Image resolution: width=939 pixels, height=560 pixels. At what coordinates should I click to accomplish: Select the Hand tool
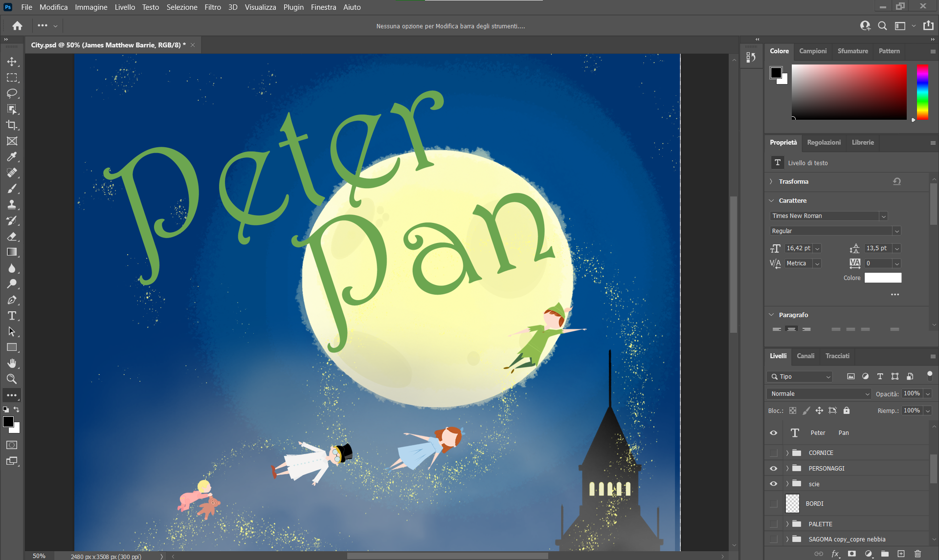click(12, 363)
